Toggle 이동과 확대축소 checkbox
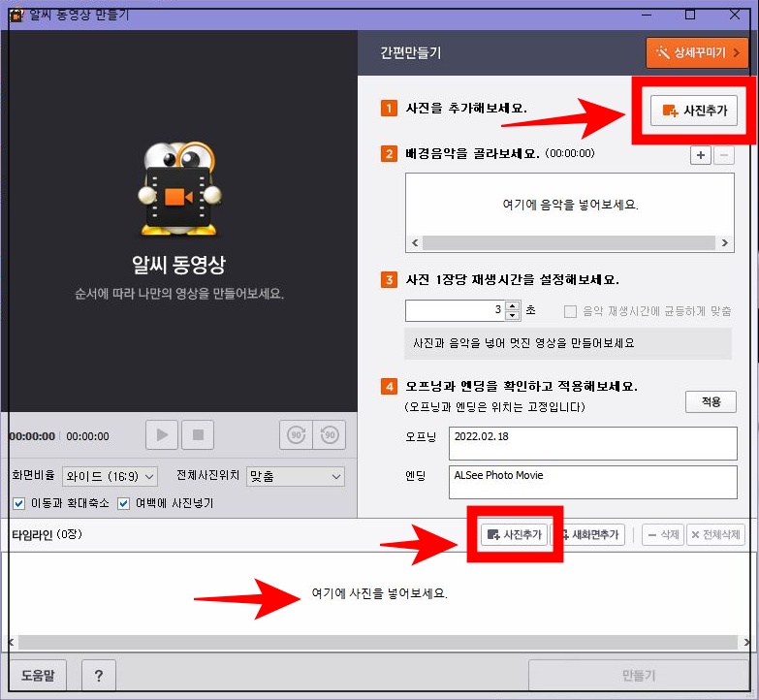This screenshot has height=700, width=759. [18, 503]
